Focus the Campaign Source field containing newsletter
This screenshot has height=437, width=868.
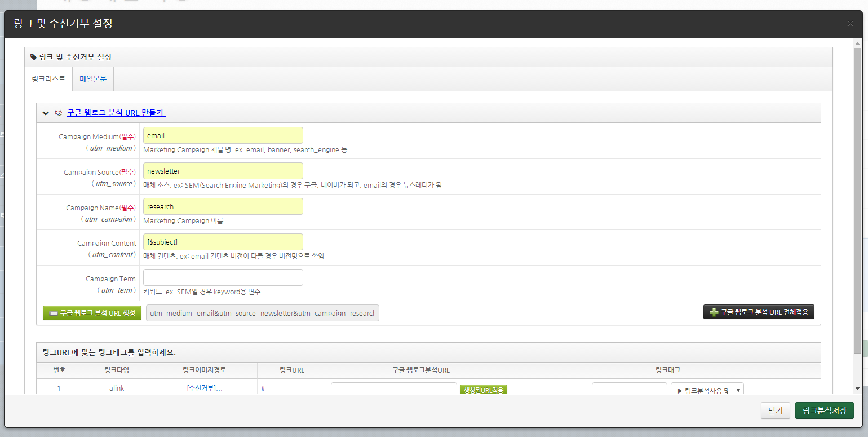tap(223, 171)
